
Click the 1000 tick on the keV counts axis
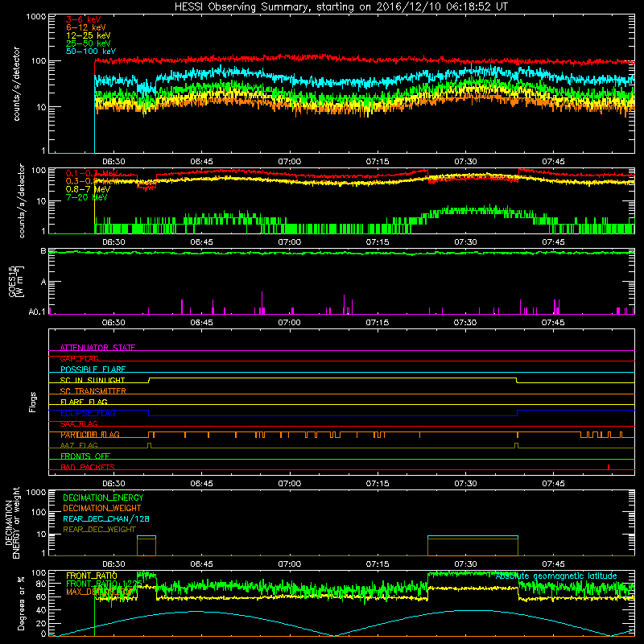click(36, 17)
